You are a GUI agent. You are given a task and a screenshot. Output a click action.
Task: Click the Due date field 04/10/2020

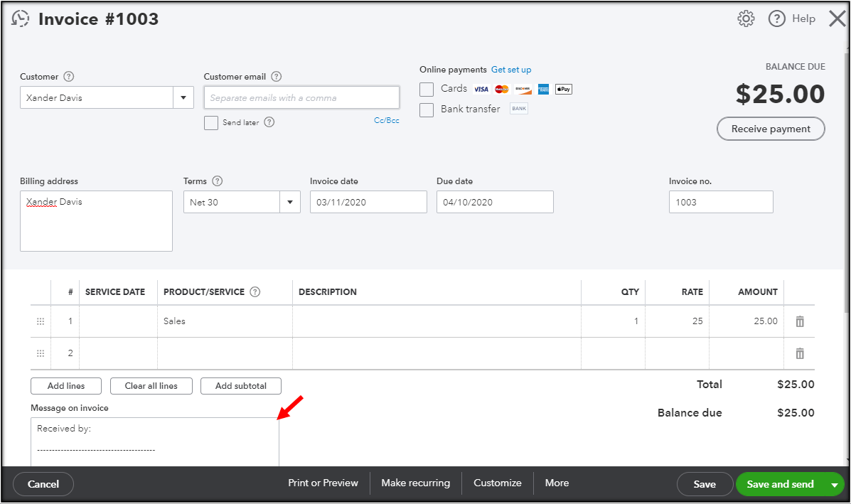point(495,202)
